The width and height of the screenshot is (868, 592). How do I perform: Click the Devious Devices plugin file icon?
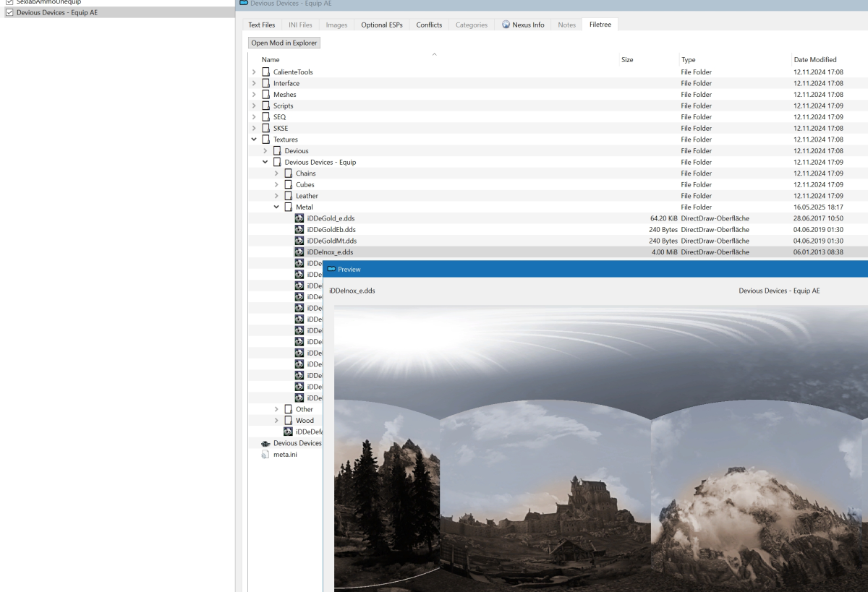coord(265,443)
